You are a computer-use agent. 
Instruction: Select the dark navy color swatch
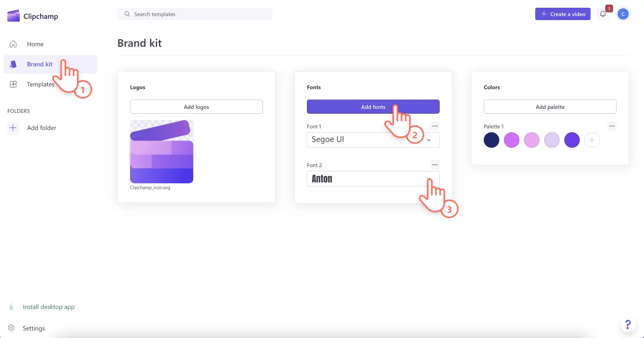pyautogui.click(x=492, y=140)
